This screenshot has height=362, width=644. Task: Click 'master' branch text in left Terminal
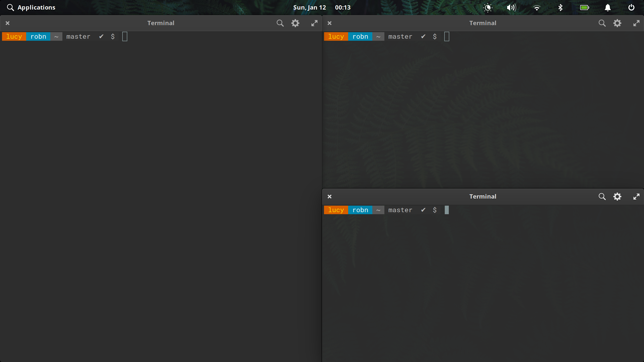point(78,37)
